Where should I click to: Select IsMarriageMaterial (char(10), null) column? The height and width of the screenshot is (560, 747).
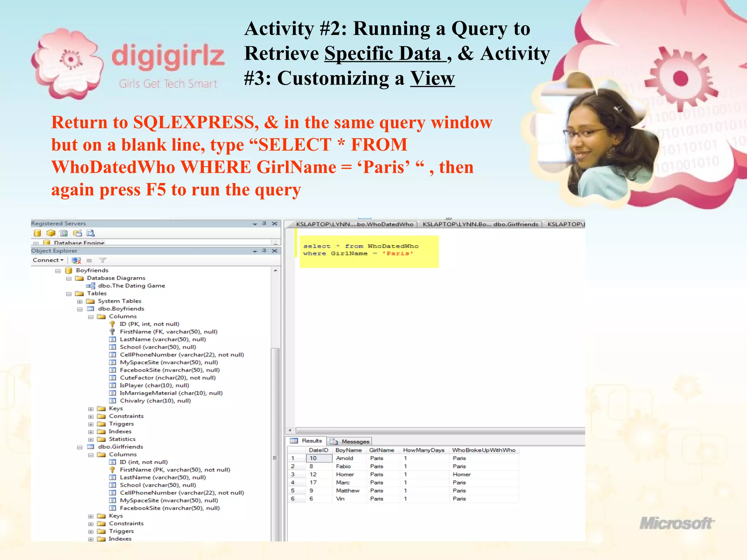point(171,393)
